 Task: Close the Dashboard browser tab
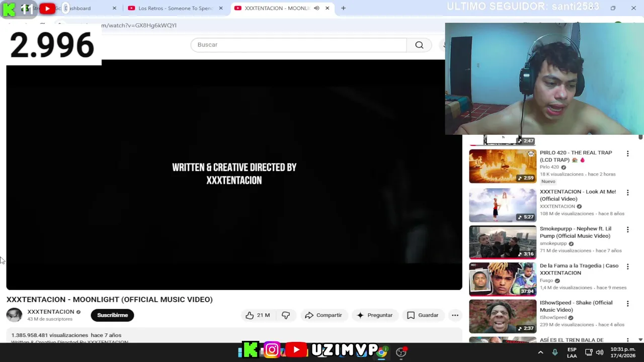[114, 8]
